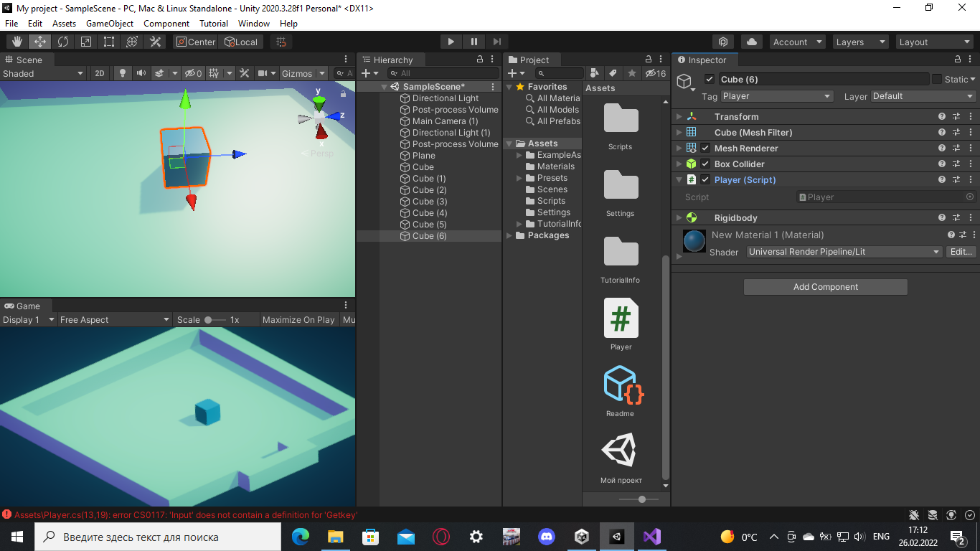Click Maximize On Play button
Screen dimensions: 980x551
click(298, 320)
